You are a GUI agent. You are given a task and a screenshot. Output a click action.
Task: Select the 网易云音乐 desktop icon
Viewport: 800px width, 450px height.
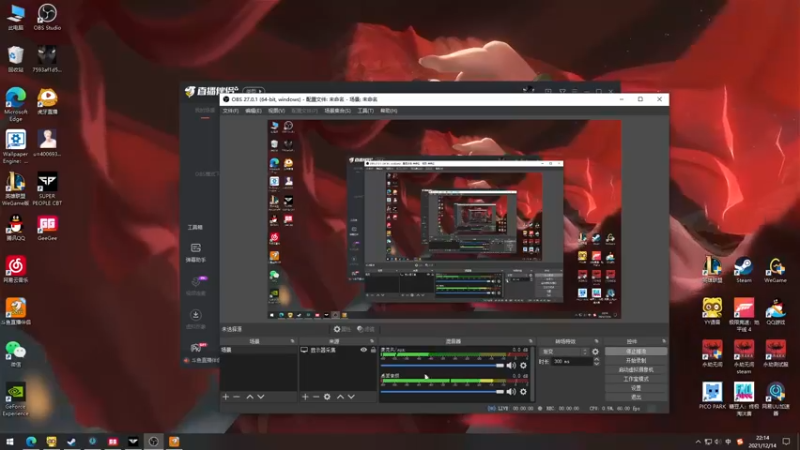[x=15, y=269]
